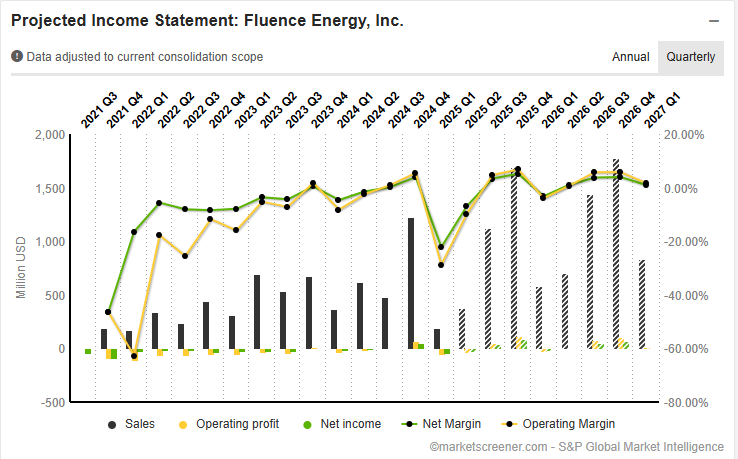The width and height of the screenshot is (738, 459).
Task: Toggle the Operating Margin line legend
Action: [567, 424]
